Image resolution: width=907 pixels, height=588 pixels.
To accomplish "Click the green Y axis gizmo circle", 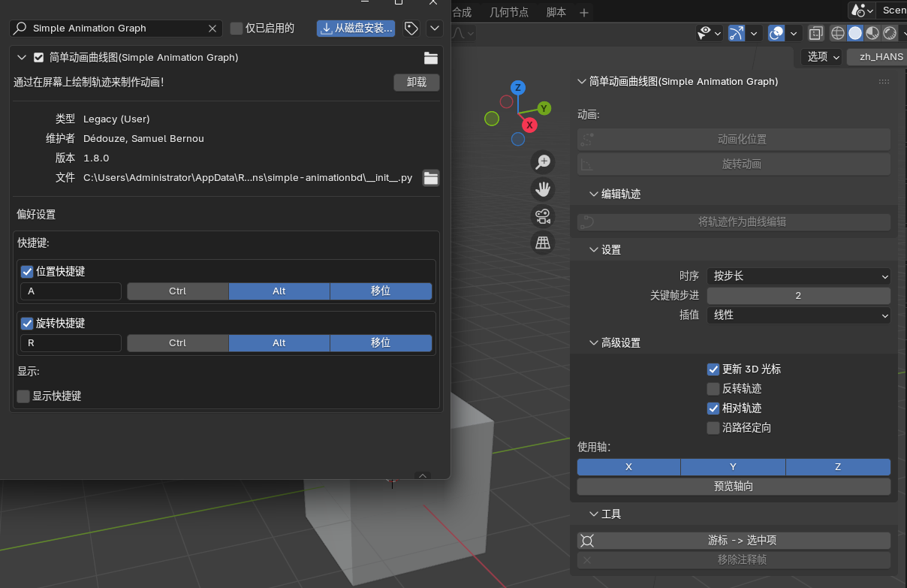I will coord(544,108).
